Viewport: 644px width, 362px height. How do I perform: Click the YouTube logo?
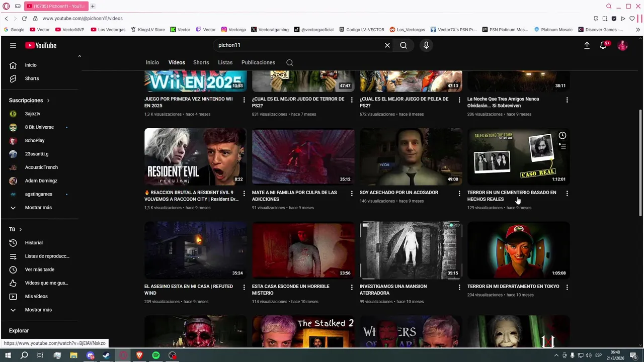click(41, 45)
